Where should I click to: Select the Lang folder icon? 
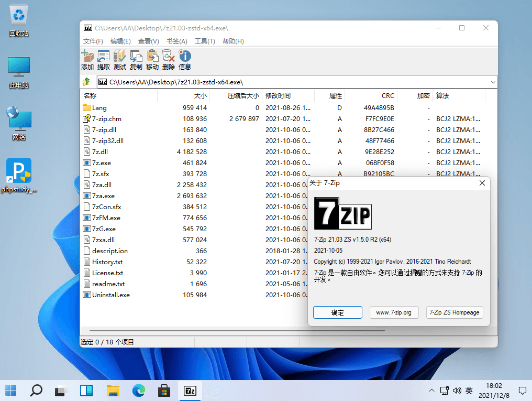[x=87, y=107]
